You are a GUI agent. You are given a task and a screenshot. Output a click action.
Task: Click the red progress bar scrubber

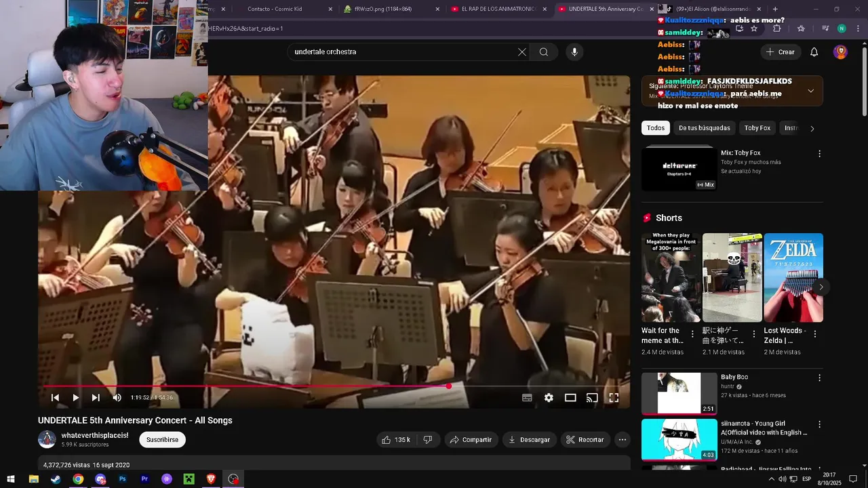pos(448,386)
